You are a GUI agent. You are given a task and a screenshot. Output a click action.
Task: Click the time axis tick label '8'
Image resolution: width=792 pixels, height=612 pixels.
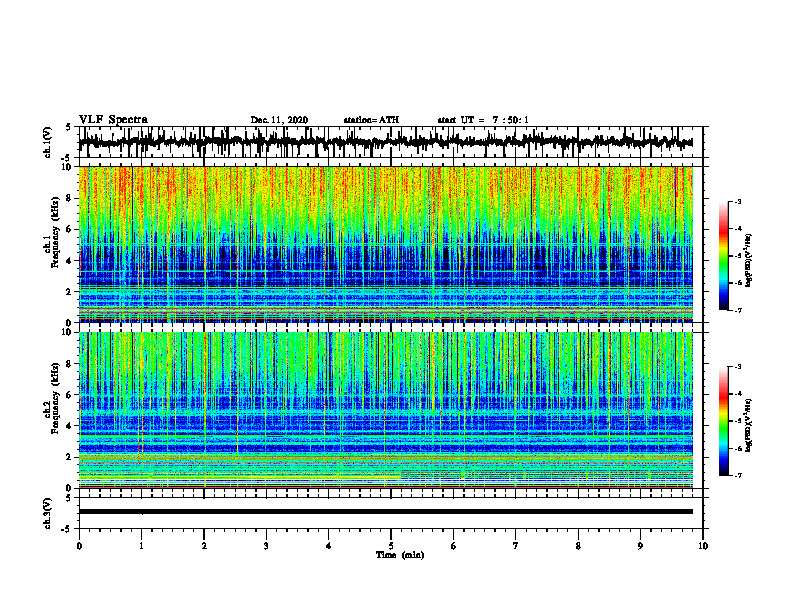578,546
